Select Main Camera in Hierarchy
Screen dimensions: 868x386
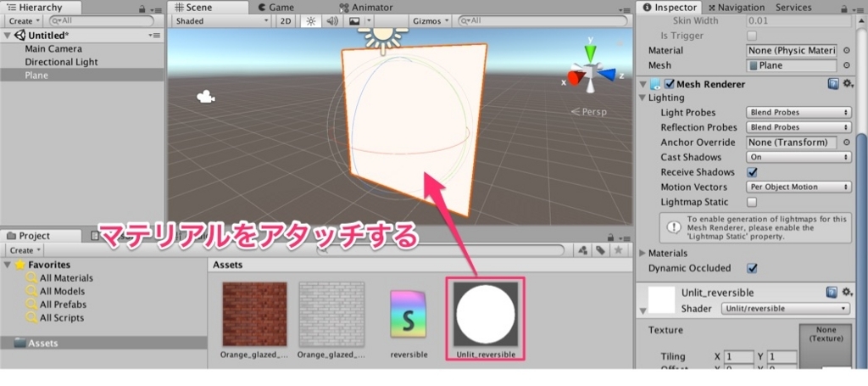pyautogui.click(x=53, y=48)
